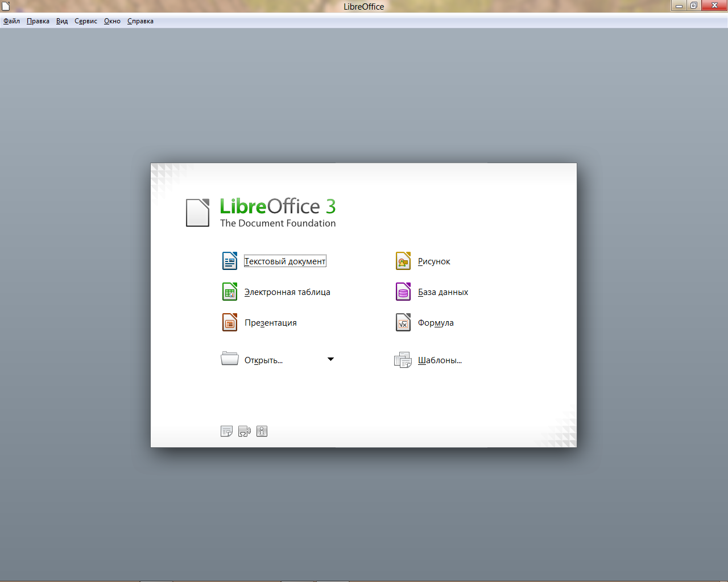Open the Окно menu
This screenshot has height=582, width=728.
[112, 21]
